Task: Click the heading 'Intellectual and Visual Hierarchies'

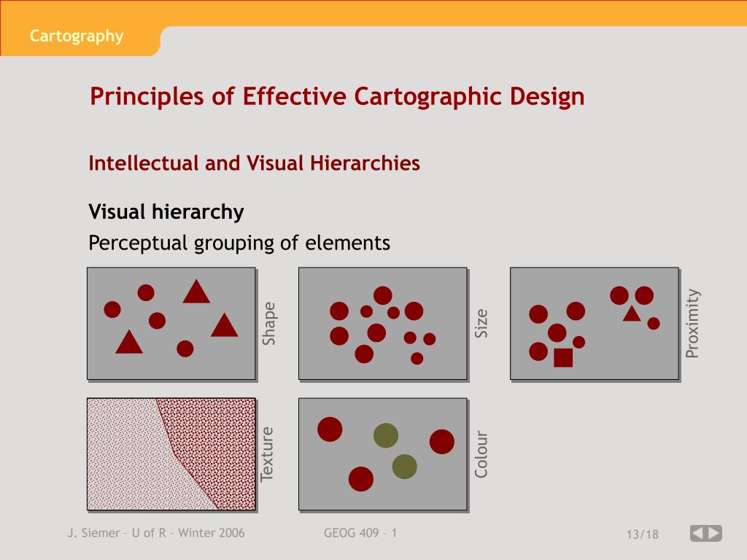Action: (x=255, y=163)
